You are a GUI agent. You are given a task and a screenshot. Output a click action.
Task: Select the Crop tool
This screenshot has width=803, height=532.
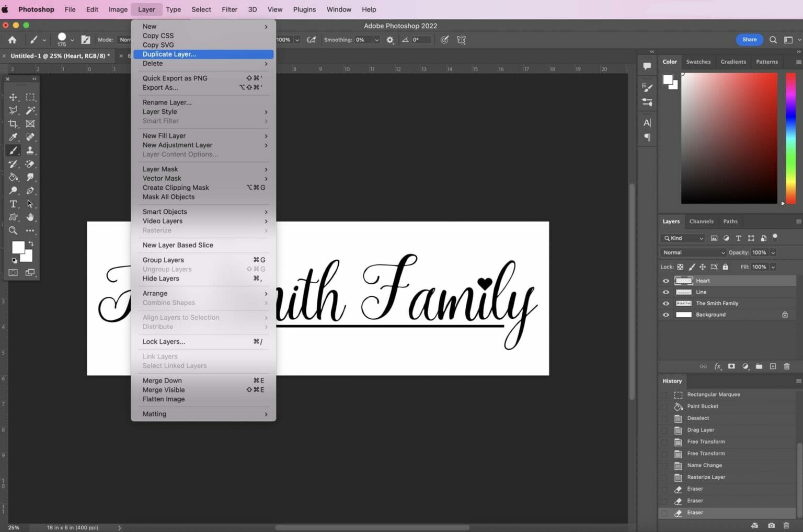point(13,124)
